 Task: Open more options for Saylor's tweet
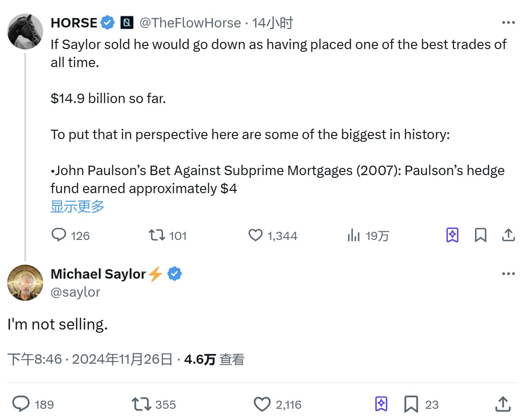pos(508,273)
